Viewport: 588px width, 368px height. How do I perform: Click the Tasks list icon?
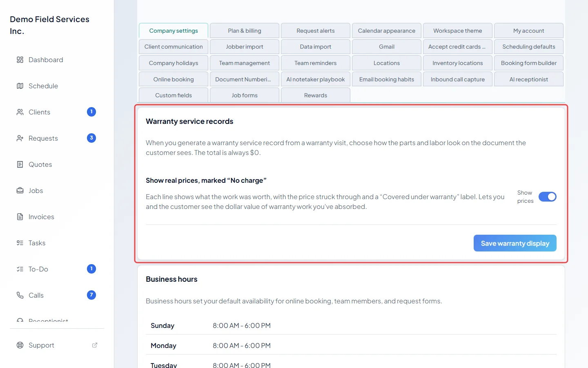coord(20,243)
